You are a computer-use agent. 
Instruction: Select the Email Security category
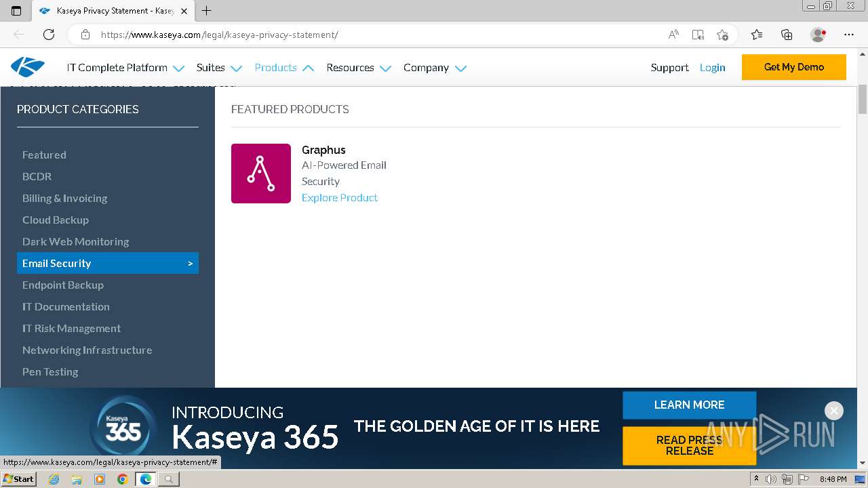107,263
